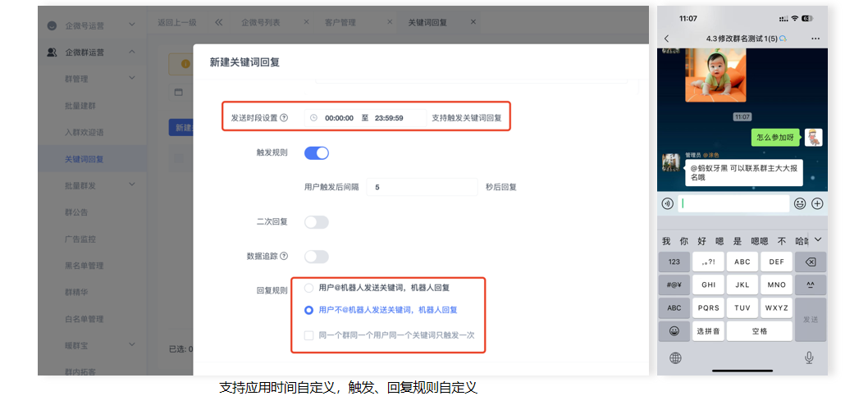Expand the 企微号运营 sidebar section
Image resolution: width=868 pixels, height=396 pixels.
(132, 25)
